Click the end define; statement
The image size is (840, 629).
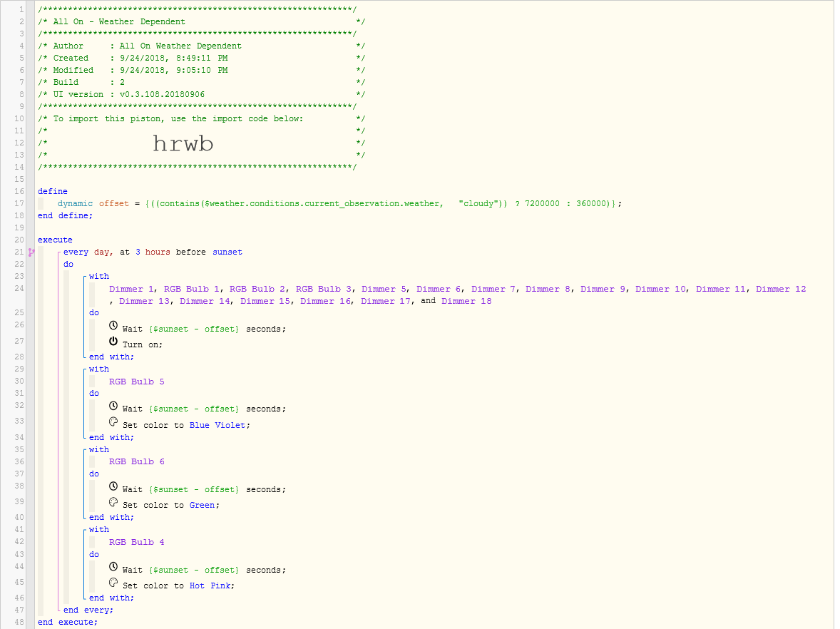[x=65, y=215]
